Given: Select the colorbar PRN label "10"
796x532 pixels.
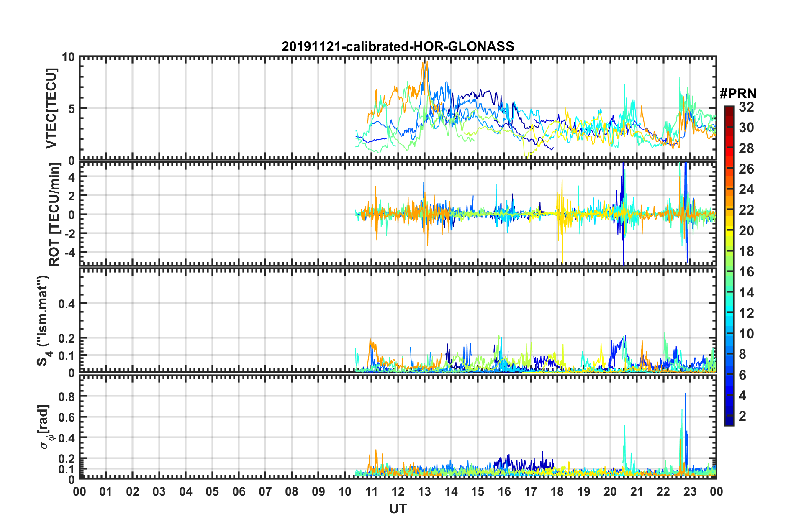Looking at the screenshot, I should (746, 333).
